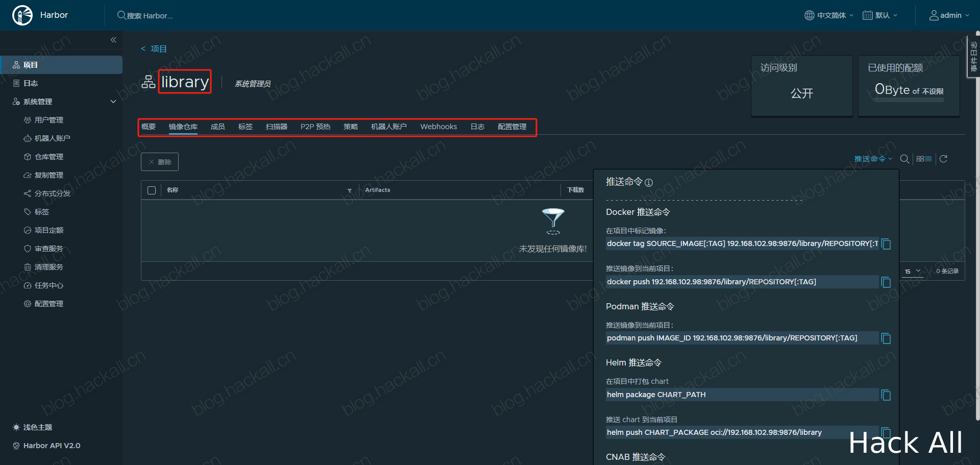980x465 pixels.
Task: Open the project 标签 tab
Action: [x=246, y=127]
